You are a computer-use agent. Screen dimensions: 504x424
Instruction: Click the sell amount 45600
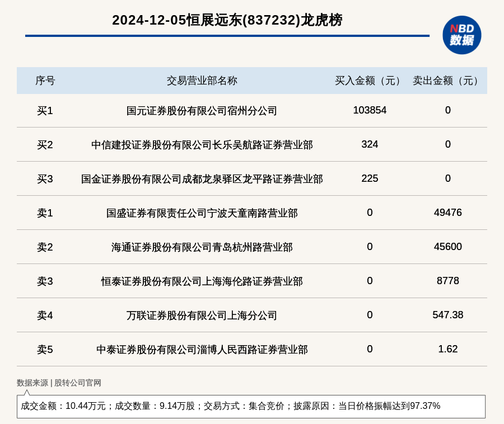pos(448,247)
